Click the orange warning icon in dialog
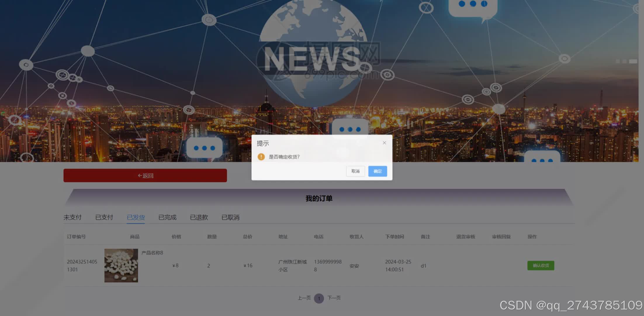Viewport: 644px width, 316px height. 261,157
